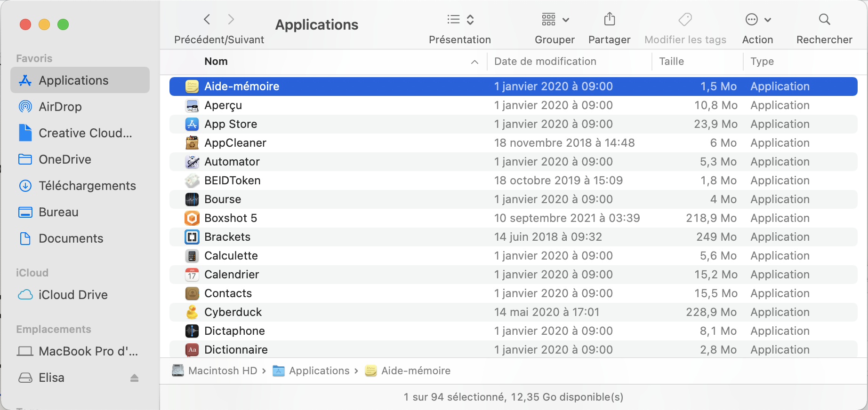
Task: Go back with the Précédent arrow
Action: [x=207, y=19]
